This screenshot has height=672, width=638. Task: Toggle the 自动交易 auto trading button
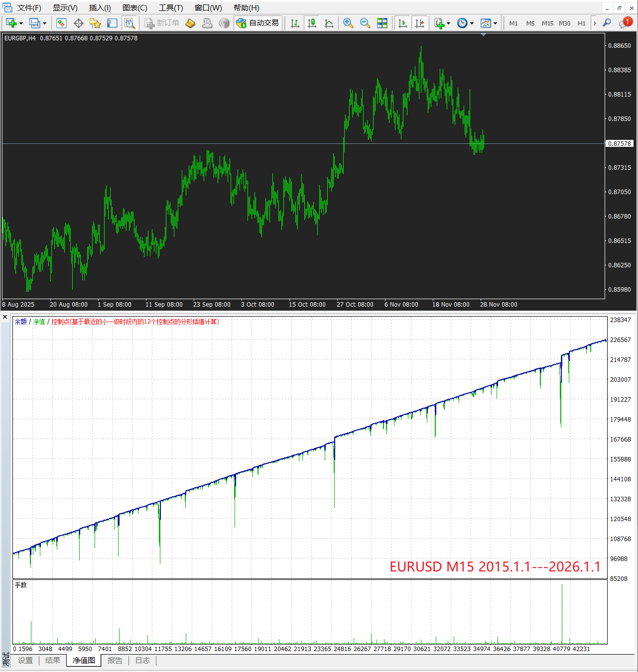pos(258,23)
